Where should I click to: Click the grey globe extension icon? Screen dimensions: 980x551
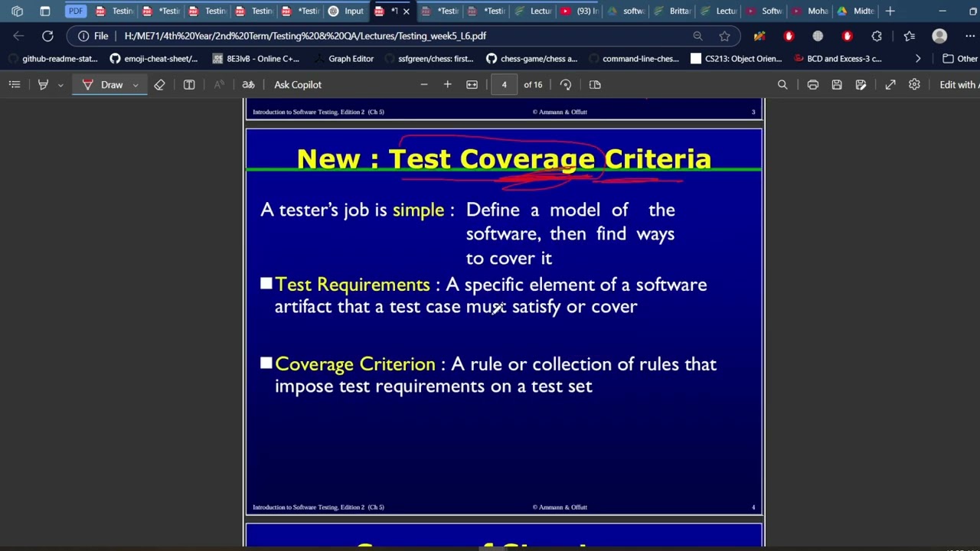pos(818,36)
